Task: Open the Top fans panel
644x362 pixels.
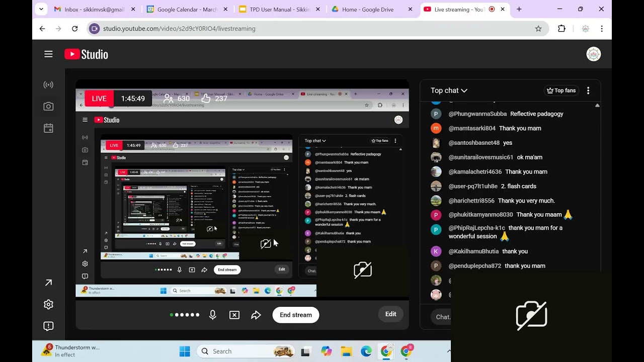Action: (x=561, y=90)
